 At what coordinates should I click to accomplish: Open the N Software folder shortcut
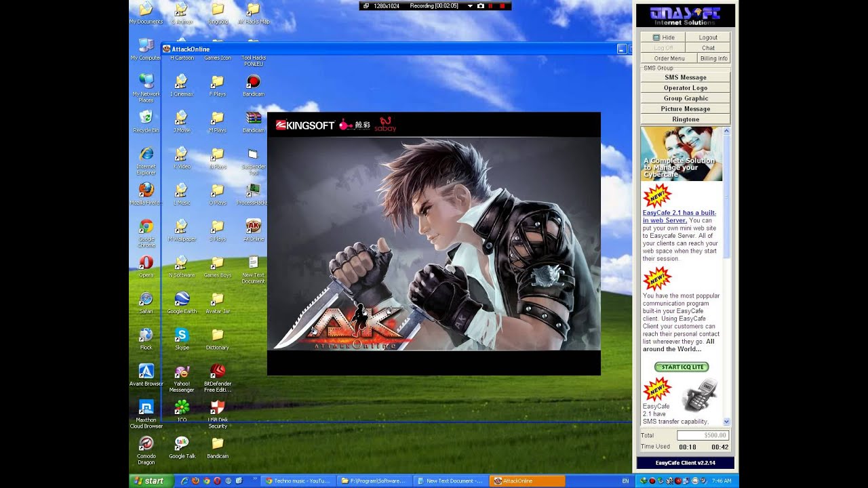coord(181,266)
